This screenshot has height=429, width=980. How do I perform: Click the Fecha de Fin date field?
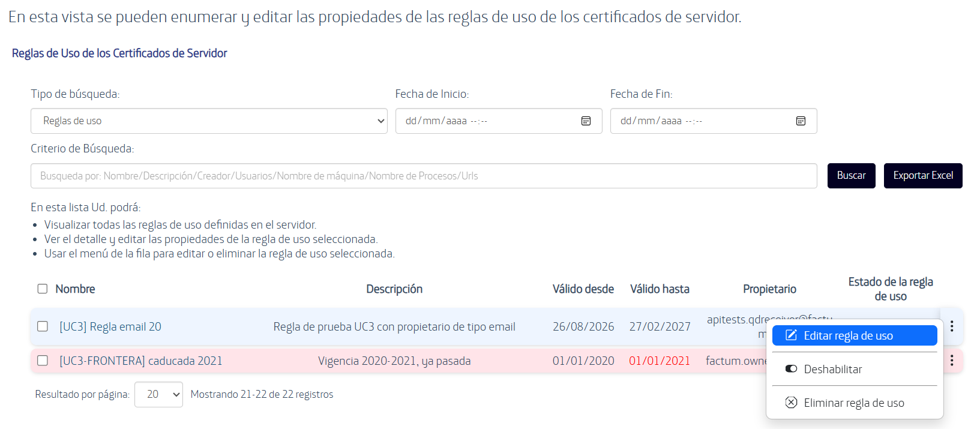714,121
